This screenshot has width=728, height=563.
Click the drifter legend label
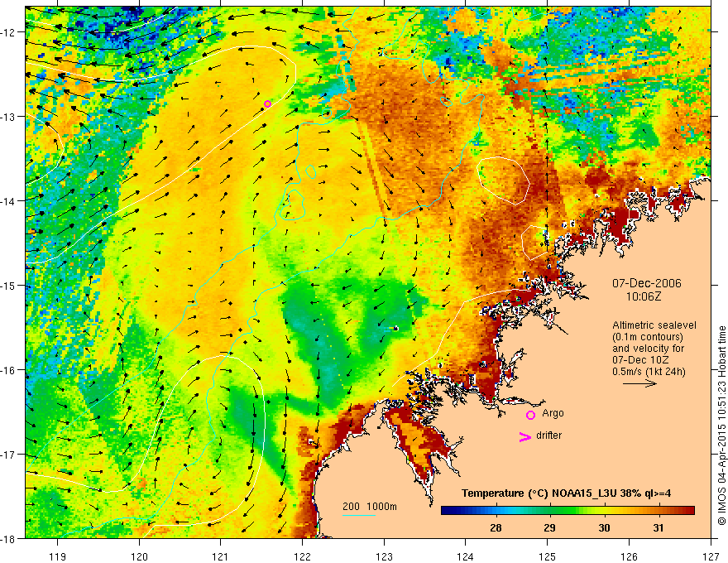[x=548, y=435]
